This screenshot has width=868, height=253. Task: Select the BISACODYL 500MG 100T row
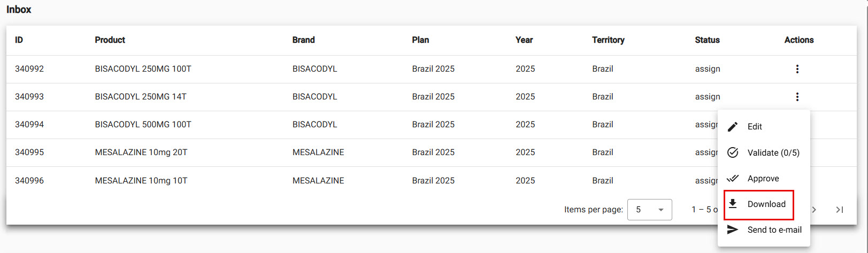tap(143, 125)
